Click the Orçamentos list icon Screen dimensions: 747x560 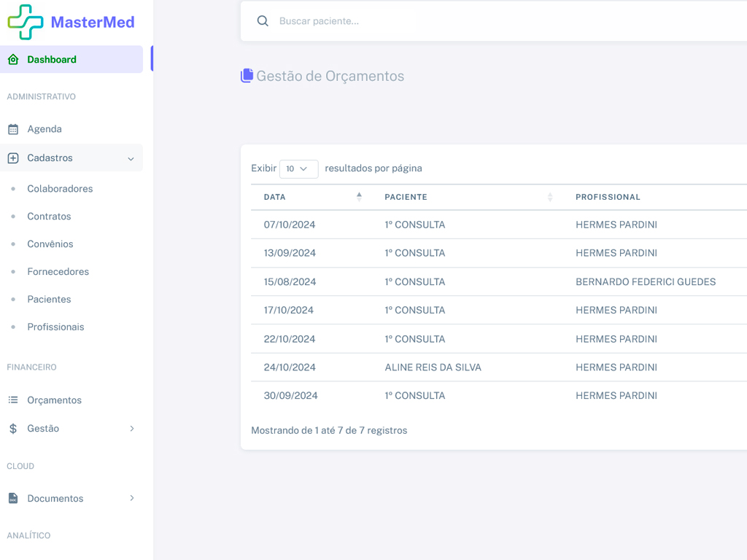(13, 400)
